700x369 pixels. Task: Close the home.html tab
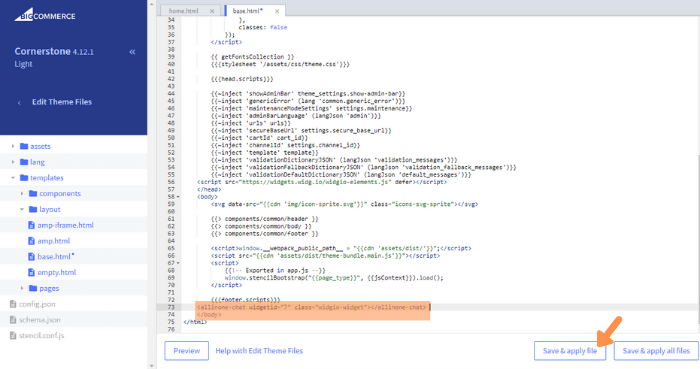[212, 11]
